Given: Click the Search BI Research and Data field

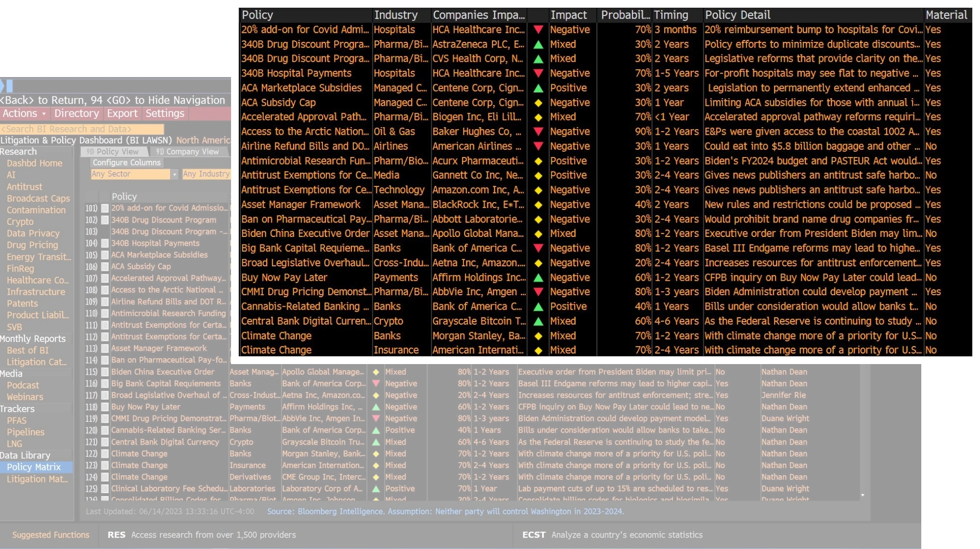Looking at the screenshot, I should click(82, 129).
